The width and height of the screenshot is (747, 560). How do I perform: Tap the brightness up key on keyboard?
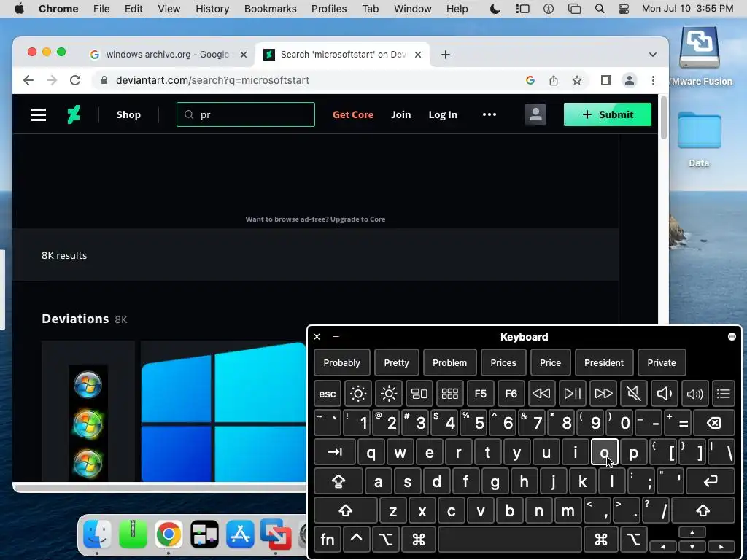point(389,393)
